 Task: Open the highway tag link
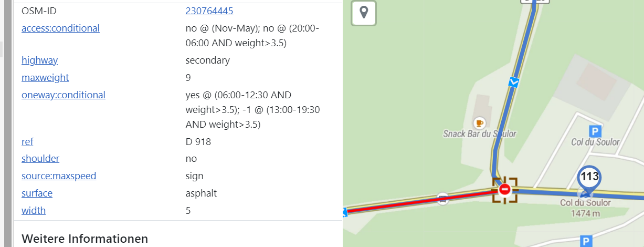39,60
